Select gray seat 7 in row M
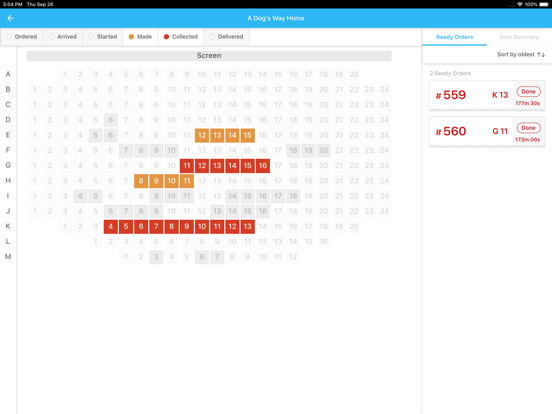The width and height of the screenshot is (552, 414). click(x=217, y=257)
